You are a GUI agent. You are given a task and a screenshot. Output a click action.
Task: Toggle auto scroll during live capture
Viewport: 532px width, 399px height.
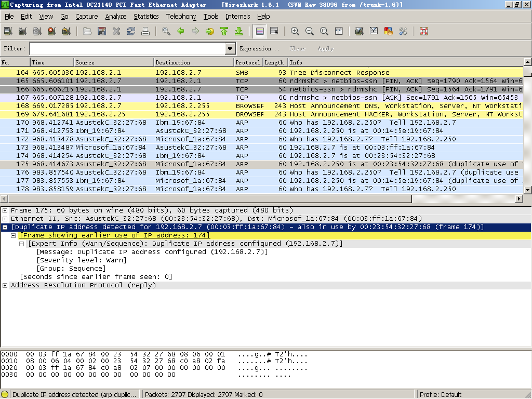274,31
